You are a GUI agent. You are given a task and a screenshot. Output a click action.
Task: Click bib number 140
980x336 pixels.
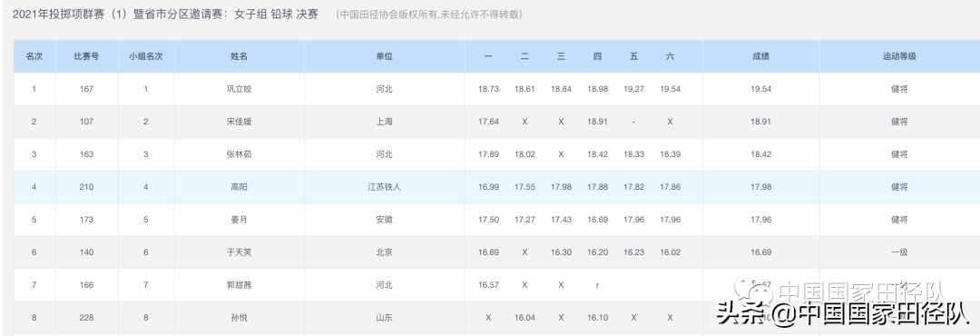(86, 252)
